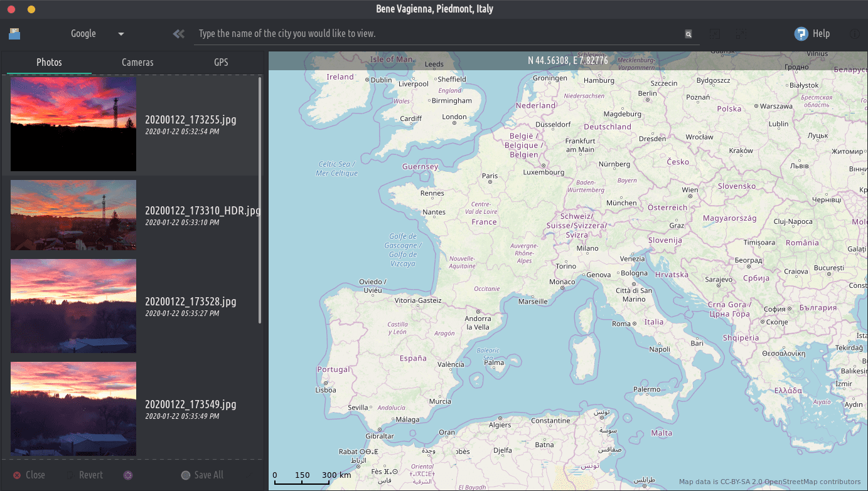Viewport: 868px width, 491px height.
Task: Click the red Close icon
Action: tap(17, 475)
